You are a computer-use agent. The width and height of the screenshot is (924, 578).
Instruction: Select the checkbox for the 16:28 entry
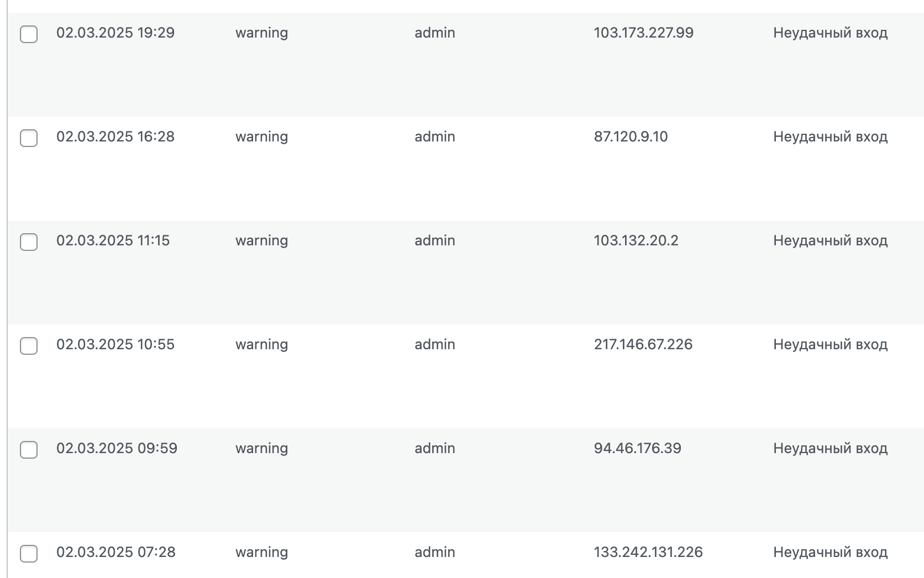point(29,138)
